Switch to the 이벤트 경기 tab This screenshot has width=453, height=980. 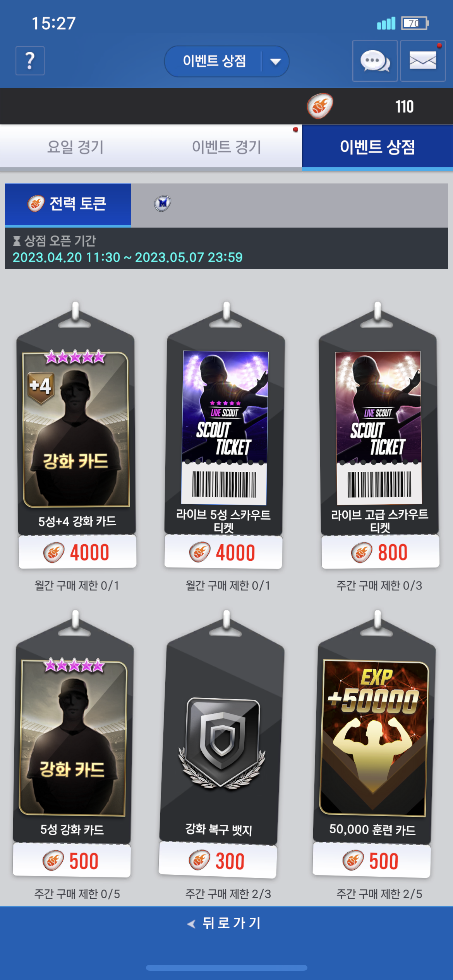pos(226,147)
